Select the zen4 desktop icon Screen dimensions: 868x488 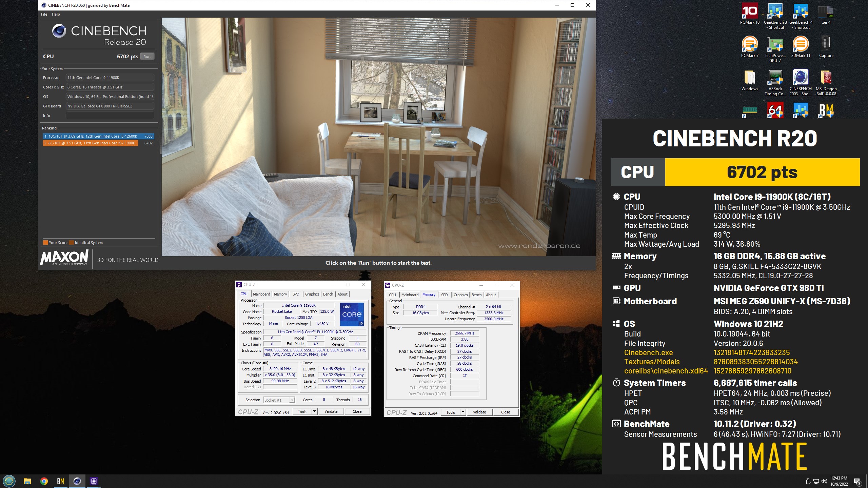click(826, 14)
